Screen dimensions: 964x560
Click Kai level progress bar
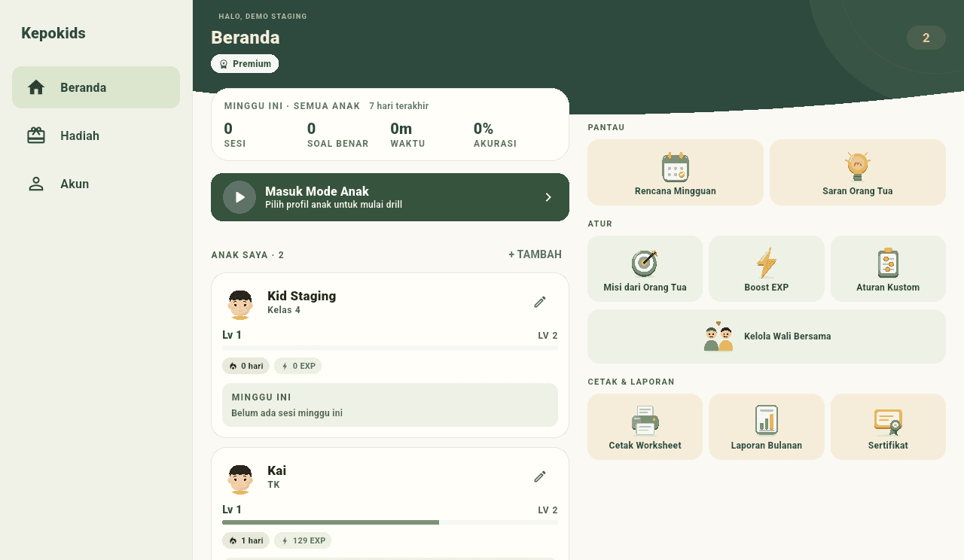[x=390, y=522]
